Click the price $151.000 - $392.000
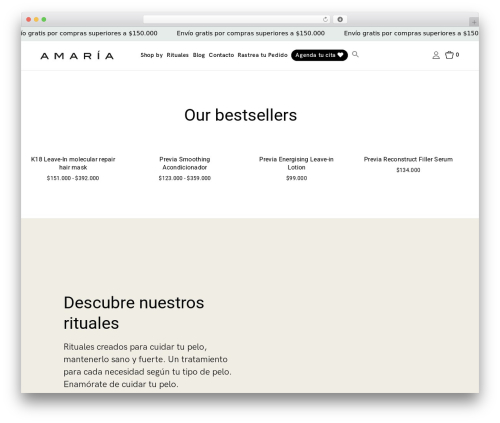 click(73, 178)
